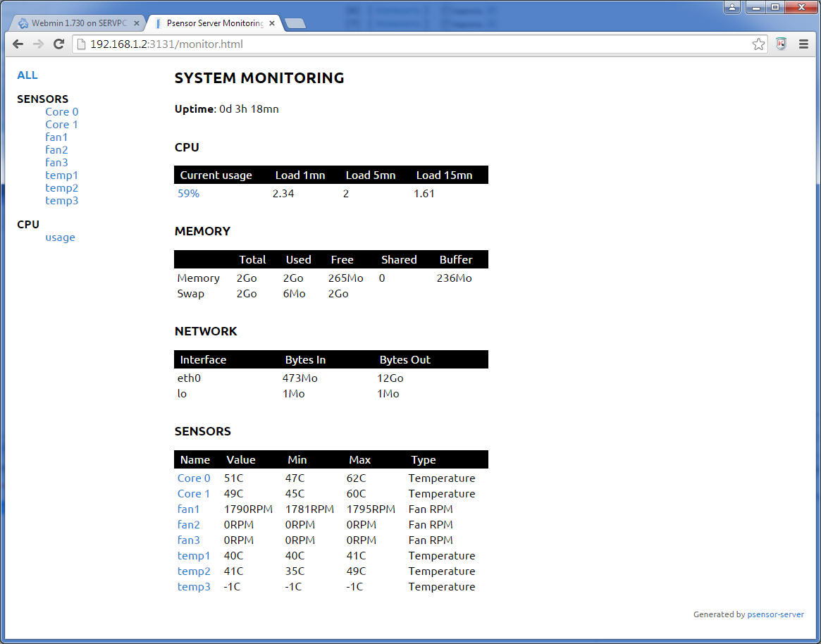Image resolution: width=821 pixels, height=644 pixels.
Task: Select the Psensor Server Monitoring tab
Action: click(215, 23)
